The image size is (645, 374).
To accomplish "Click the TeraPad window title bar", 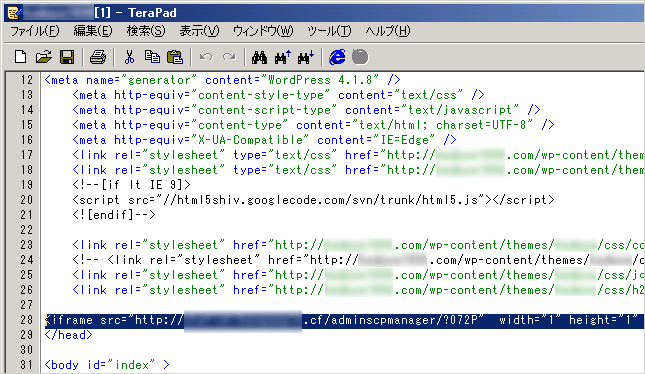I will (325, 13).
